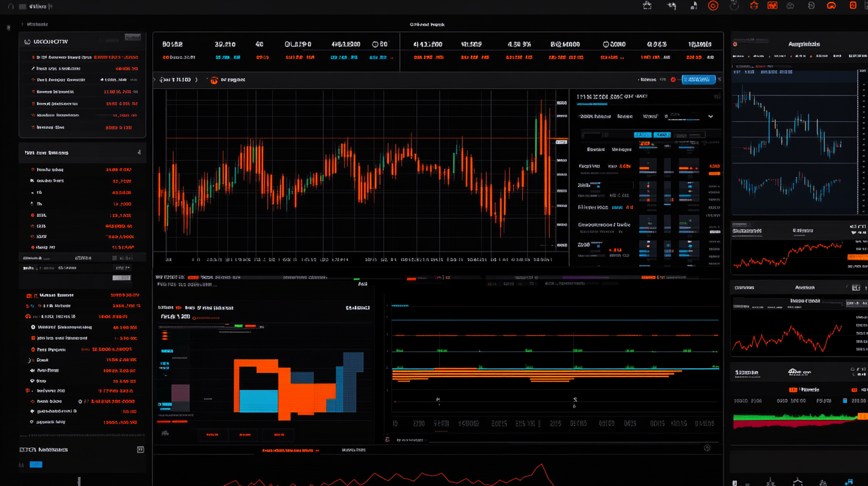The height and width of the screenshot is (486, 868).
Task: Click the dark button in the watchlist panel's top-right corner
Action: click(x=132, y=36)
